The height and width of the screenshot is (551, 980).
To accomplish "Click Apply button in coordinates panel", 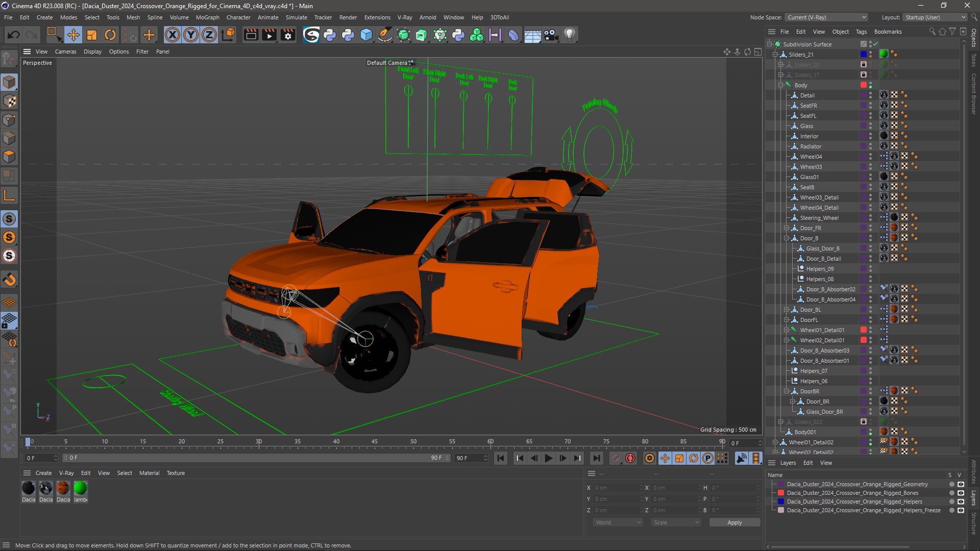I will [734, 522].
